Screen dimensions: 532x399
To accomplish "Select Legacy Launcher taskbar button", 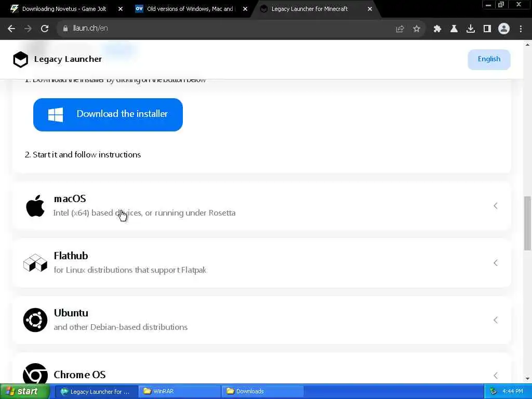I will click(x=96, y=392).
